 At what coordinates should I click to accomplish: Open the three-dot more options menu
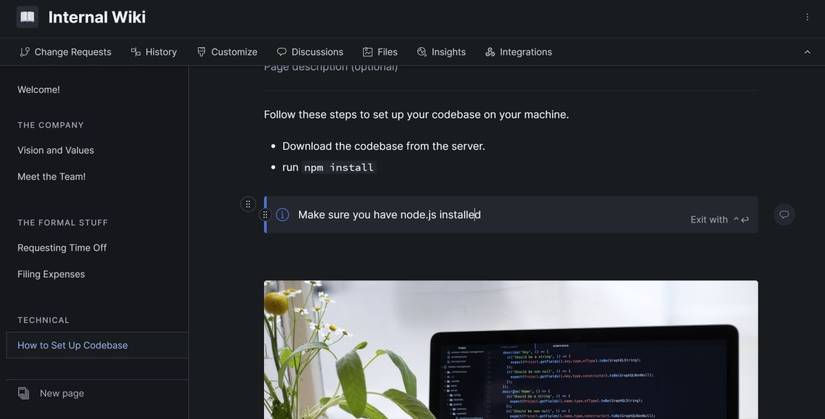pyautogui.click(x=807, y=17)
